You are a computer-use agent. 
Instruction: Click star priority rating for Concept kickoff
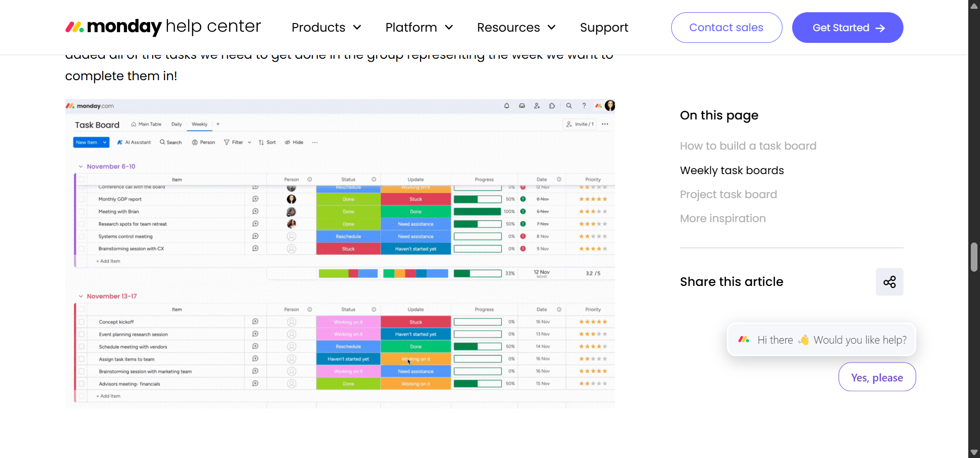coord(593,322)
